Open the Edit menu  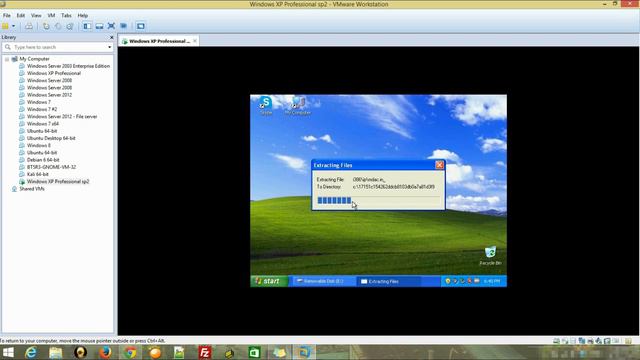[21, 16]
